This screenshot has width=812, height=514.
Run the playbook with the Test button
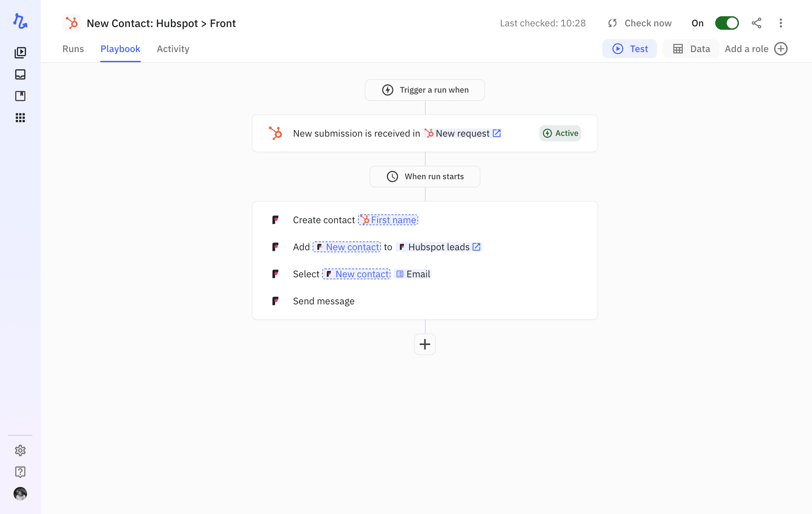[630, 49]
